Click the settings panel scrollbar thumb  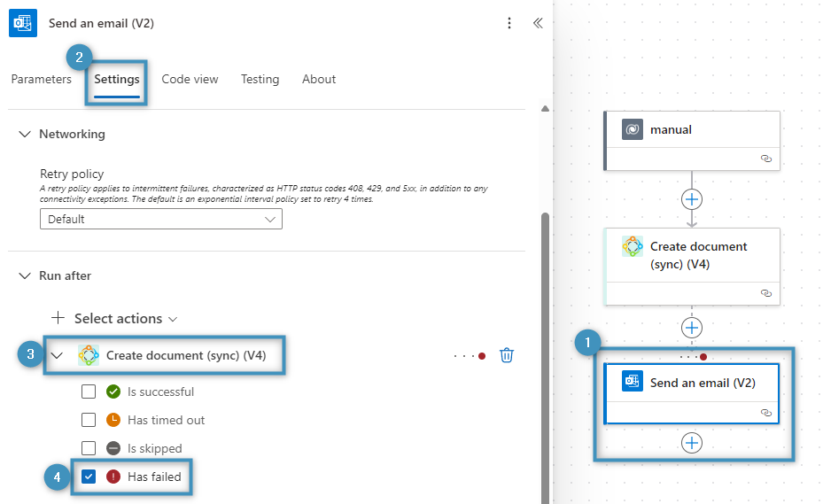(x=546, y=357)
